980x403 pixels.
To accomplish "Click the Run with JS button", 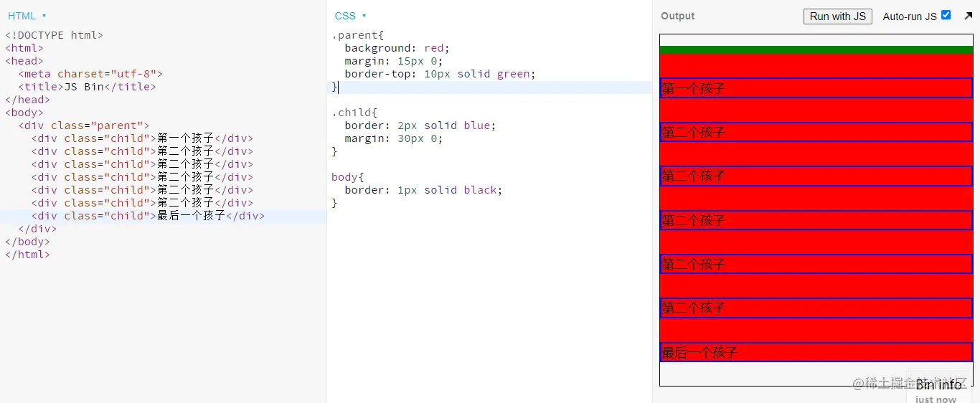I will point(838,16).
